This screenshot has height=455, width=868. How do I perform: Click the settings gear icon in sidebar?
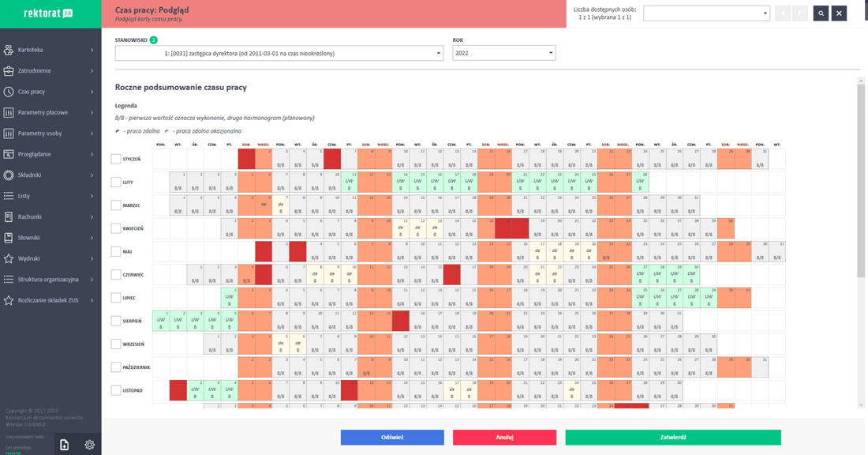(x=90, y=445)
